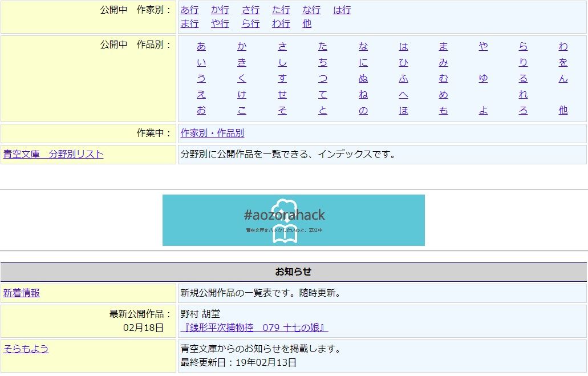The height and width of the screenshot is (376, 588).
Task: Open 銭形平次捕物控 079 十七の娘 work link
Action: (x=254, y=328)
